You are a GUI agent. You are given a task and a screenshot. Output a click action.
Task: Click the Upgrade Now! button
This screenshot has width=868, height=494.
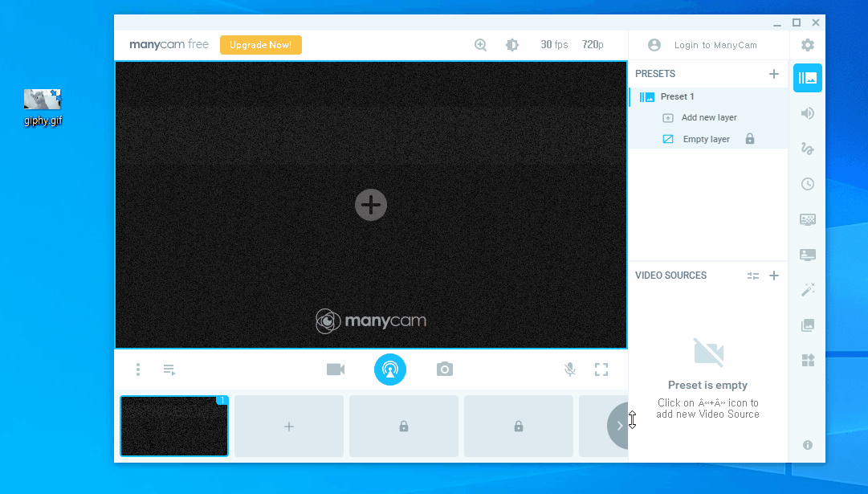(x=261, y=45)
